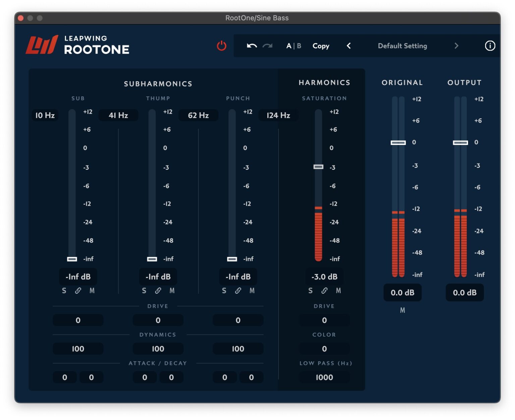
Task: Click the Saturation band link icon
Action: point(324,291)
